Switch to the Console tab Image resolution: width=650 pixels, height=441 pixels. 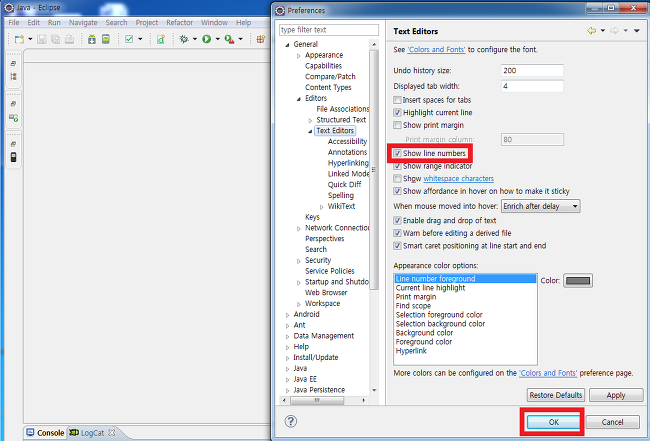tap(46, 433)
